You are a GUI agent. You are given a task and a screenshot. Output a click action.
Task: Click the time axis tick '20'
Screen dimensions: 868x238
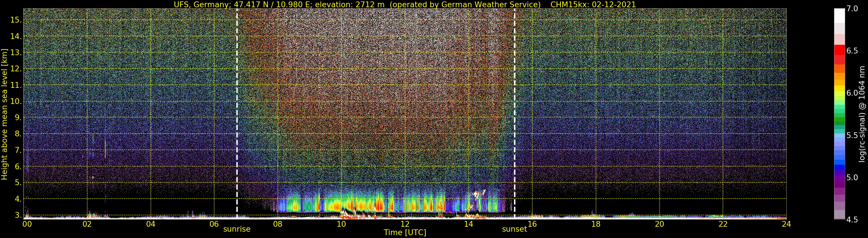pos(659,224)
